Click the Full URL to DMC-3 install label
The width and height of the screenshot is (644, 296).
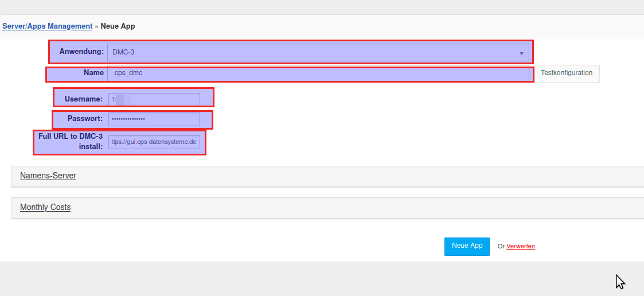(71, 142)
